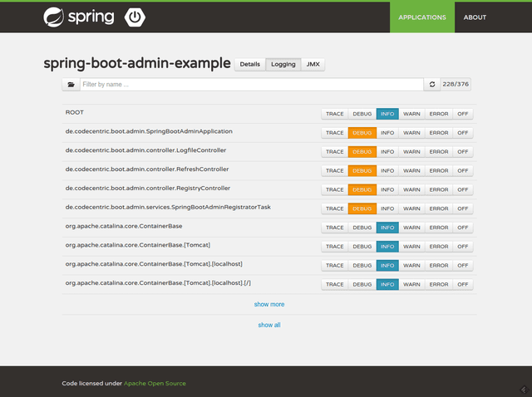Focus the Filter by name field
532x397 pixels.
249,85
